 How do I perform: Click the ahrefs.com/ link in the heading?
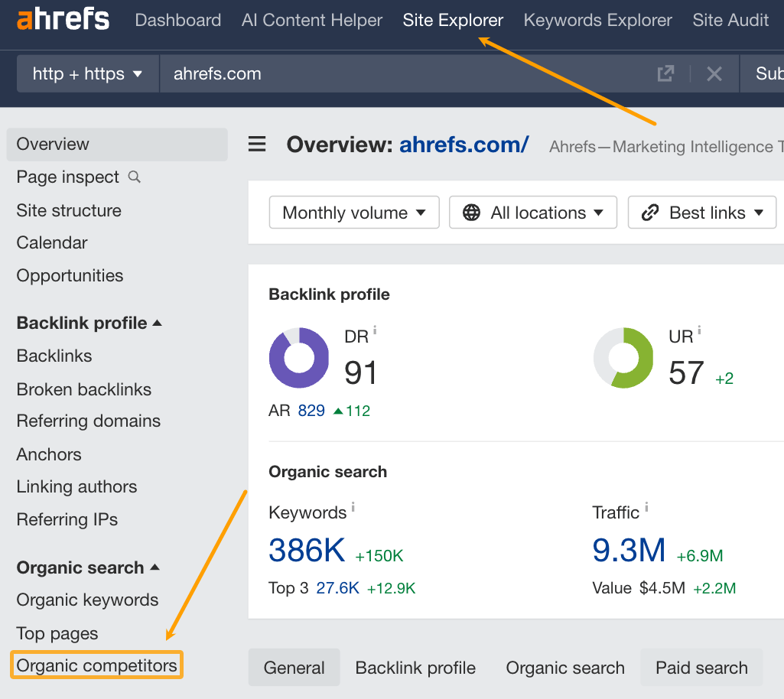coord(464,145)
